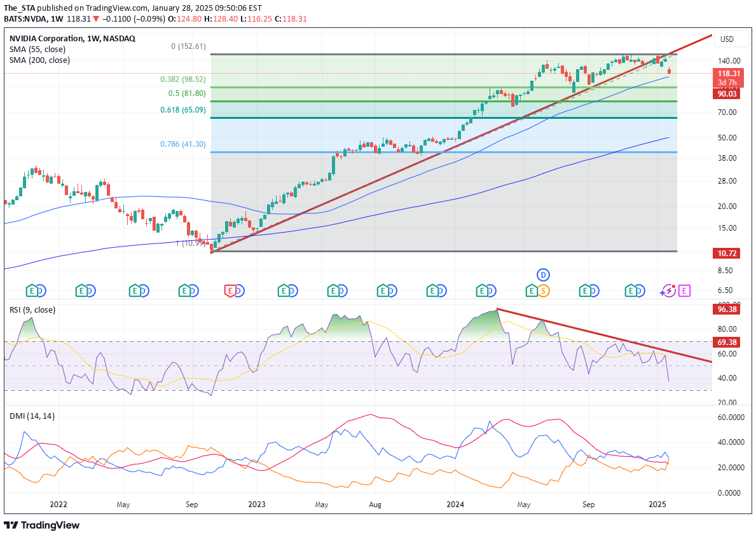Click the red 96.38 RSI label
The image size is (756, 537).
(x=727, y=309)
